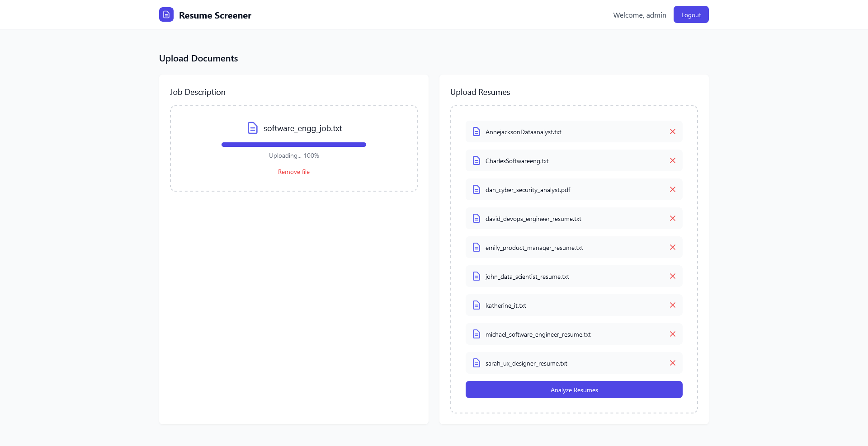Click the Resume Screener app logo icon

pyautogui.click(x=166, y=14)
